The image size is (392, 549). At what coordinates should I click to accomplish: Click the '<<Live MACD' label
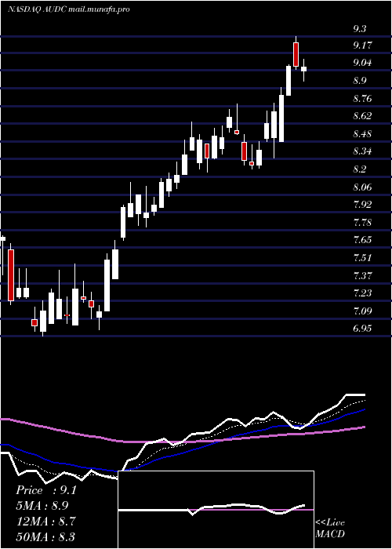click(x=330, y=529)
